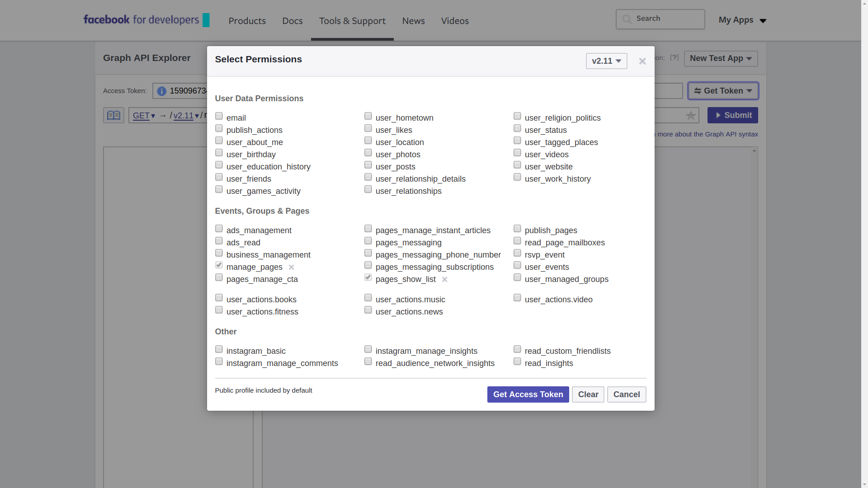Enable the user_videos checkbox
The image size is (868, 488).
[517, 153]
